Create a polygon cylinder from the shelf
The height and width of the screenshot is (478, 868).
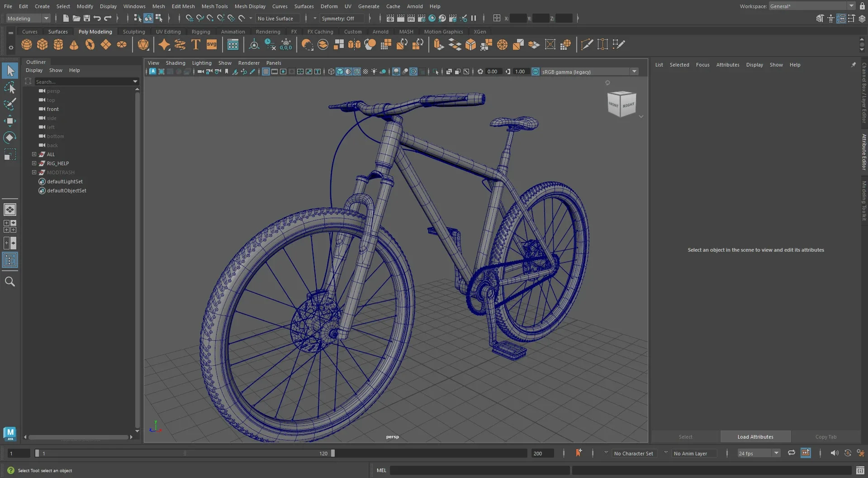coord(58,44)
